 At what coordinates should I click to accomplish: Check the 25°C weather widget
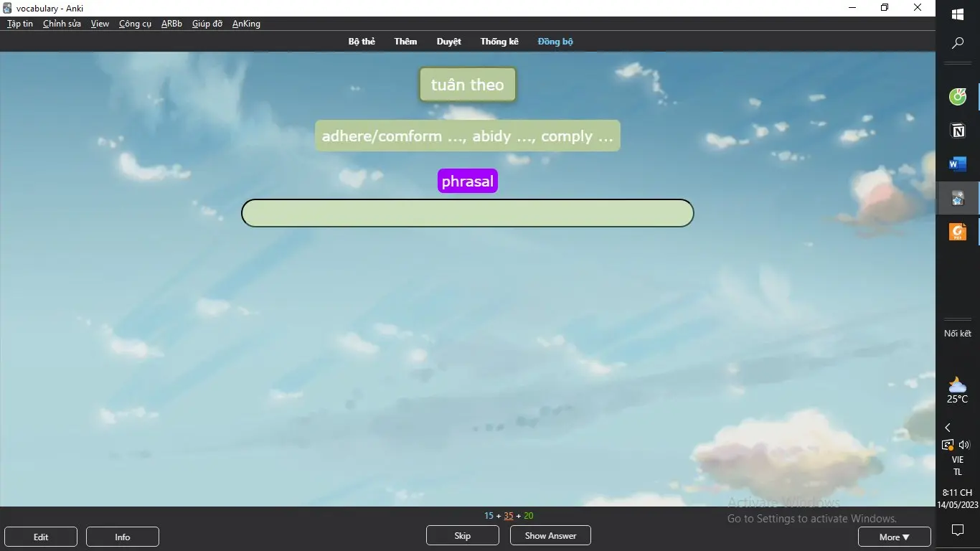click(957, 388)
